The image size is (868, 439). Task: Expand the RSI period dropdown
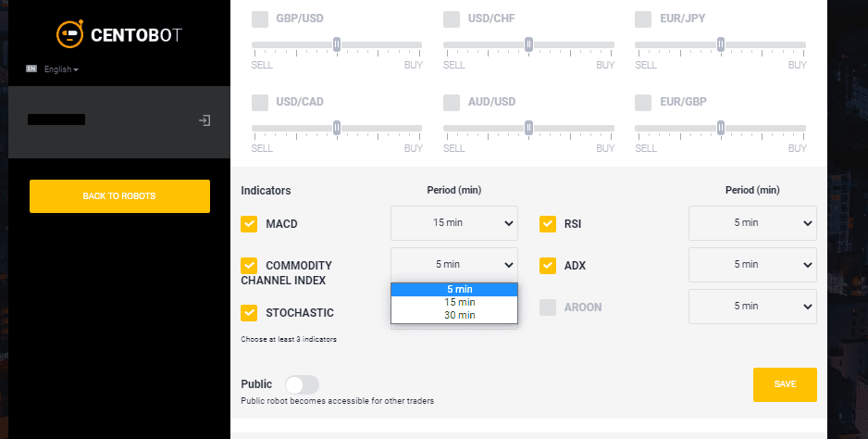click(752, 223)
